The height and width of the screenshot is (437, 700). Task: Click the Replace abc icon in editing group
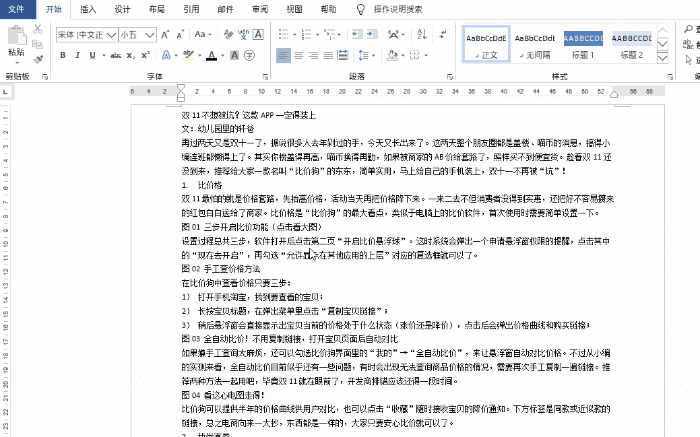688,44
